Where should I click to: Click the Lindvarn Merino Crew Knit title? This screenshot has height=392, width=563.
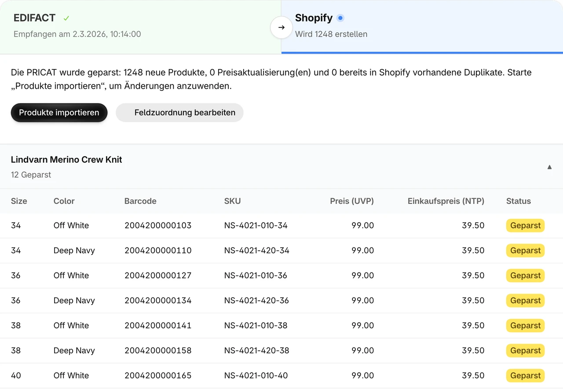click(66, 160)
